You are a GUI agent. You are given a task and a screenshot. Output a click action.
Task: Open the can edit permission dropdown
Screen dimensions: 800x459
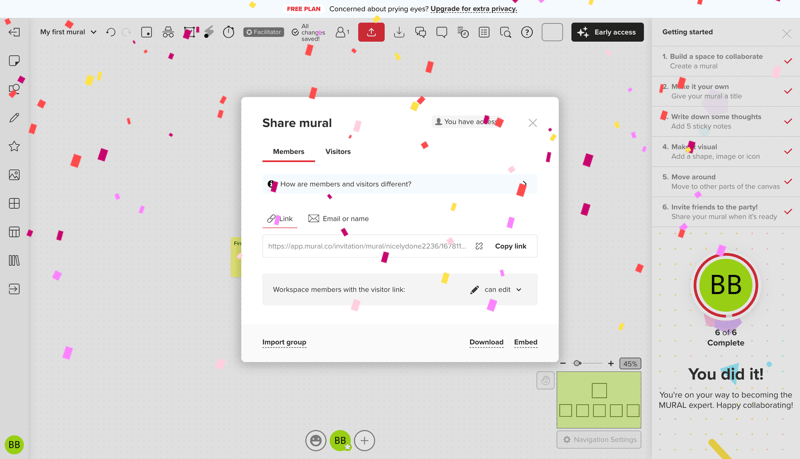coord(496,290)
